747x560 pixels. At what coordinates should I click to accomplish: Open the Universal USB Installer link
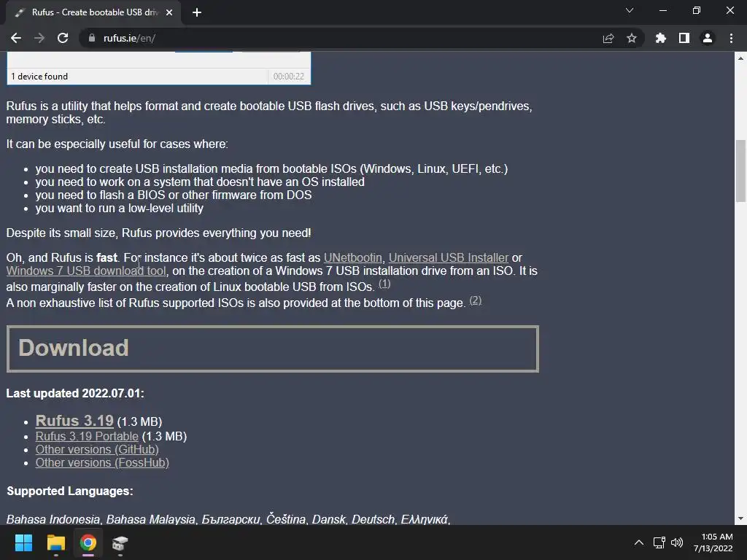pyautogui.click(x=449, y=257)
